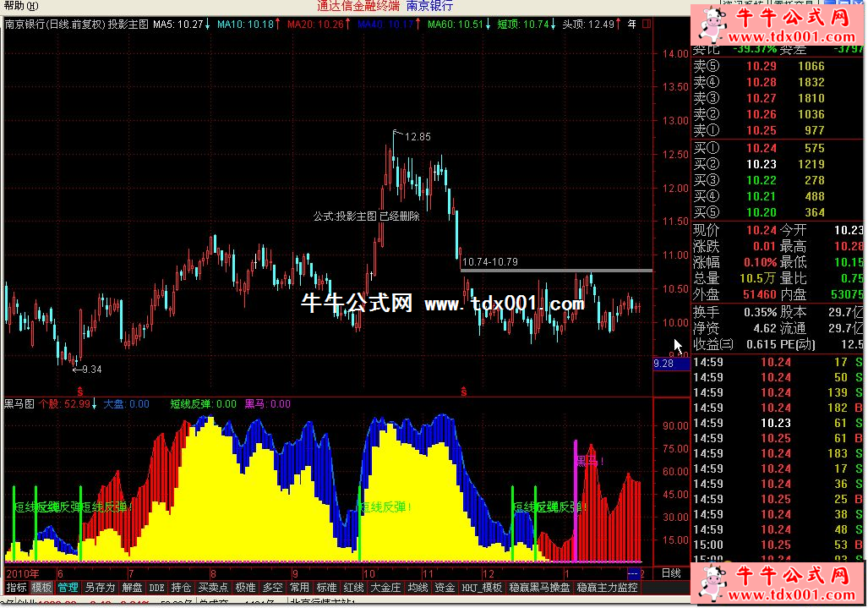Screen dimensions: 868x608
Task: Open the 解盘 template tab
Action: [x=132, y=588]
